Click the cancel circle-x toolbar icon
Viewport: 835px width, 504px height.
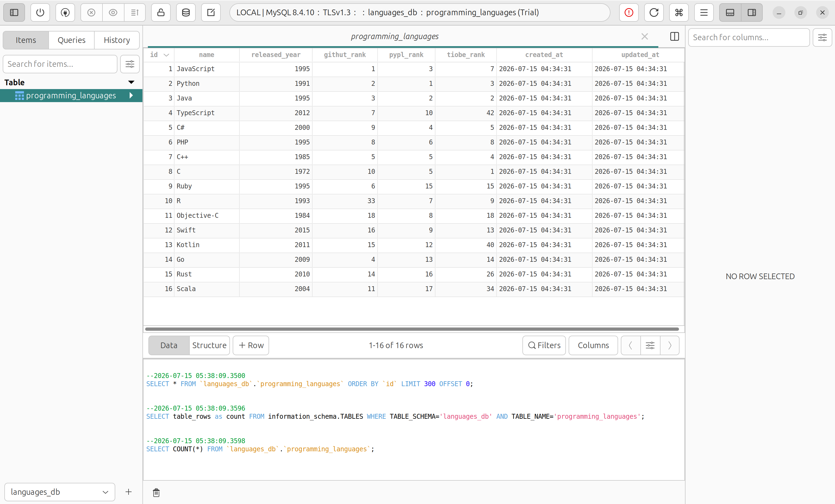[91, 12]
